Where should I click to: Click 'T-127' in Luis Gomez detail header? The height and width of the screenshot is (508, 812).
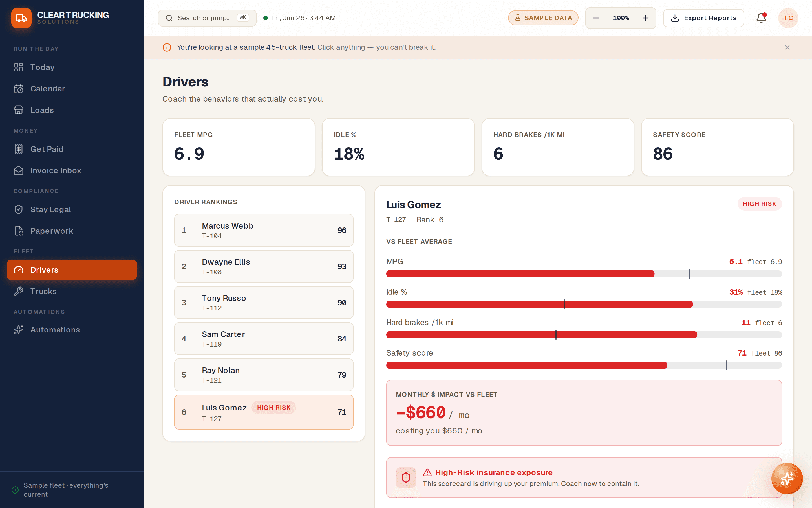pos(396,220)
